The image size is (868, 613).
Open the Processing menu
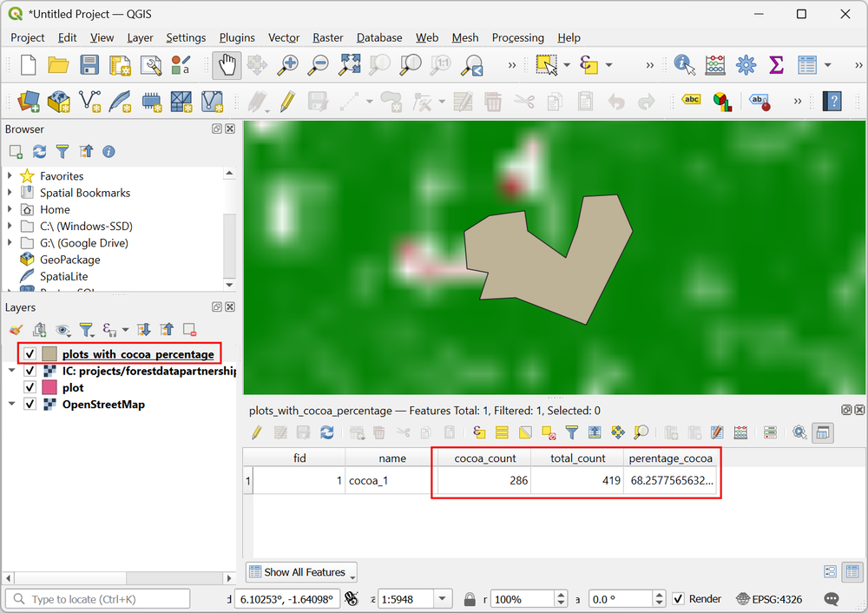tap(518, 37)
